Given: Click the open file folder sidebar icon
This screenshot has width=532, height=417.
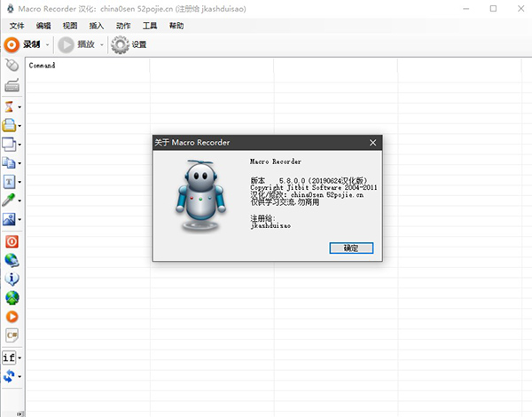Looking at the screenshot, I should [x=9, y=125].
